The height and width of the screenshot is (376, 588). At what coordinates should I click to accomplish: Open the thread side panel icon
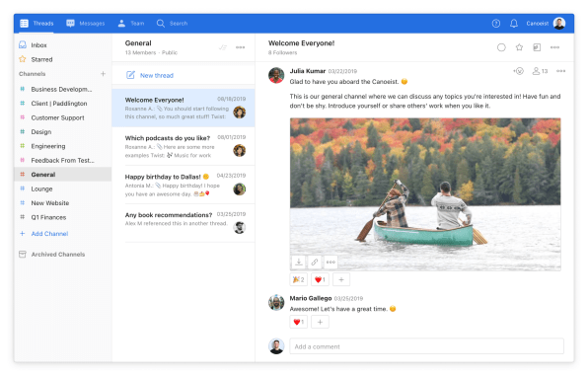coord(537,47)
